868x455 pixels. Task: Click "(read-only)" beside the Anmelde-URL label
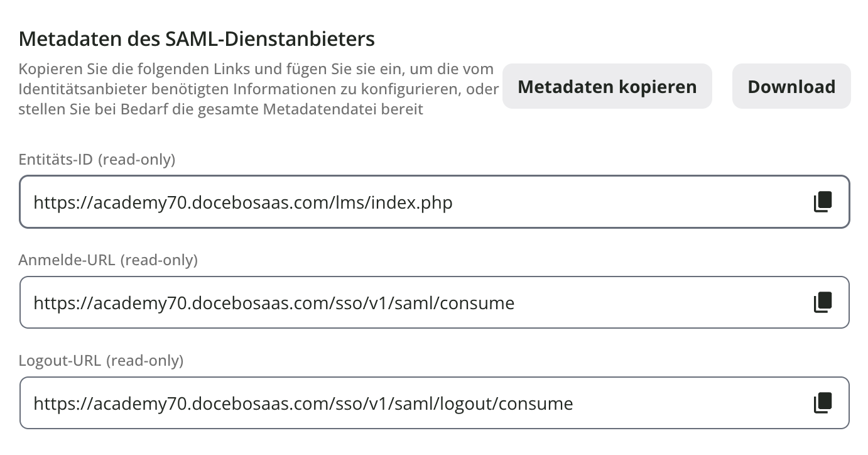point(159,260)
